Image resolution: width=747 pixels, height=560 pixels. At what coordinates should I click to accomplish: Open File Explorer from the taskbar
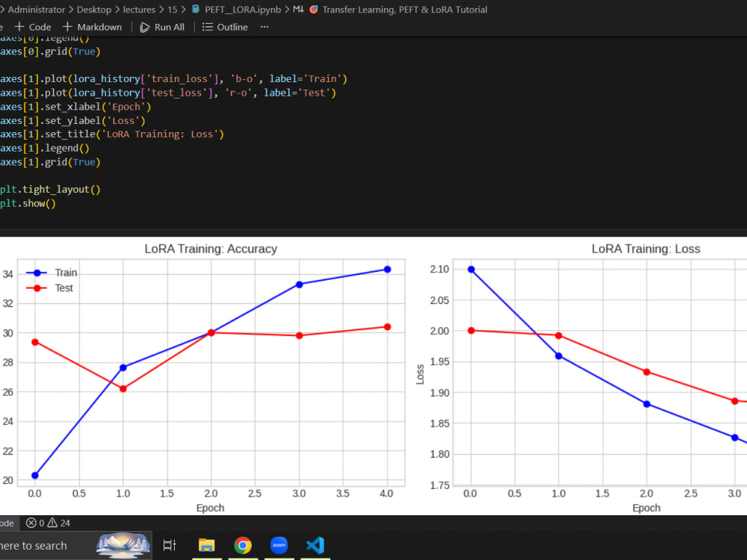pos(207,545)
